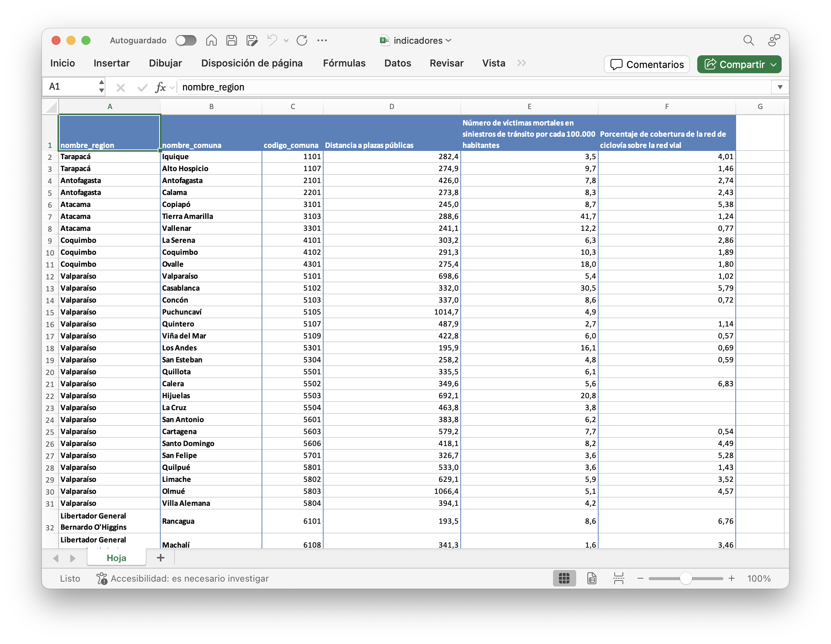The image size is (831, 644).
Task: Click the Redo circular arrow icon
Action: click(x=302, y=40)
